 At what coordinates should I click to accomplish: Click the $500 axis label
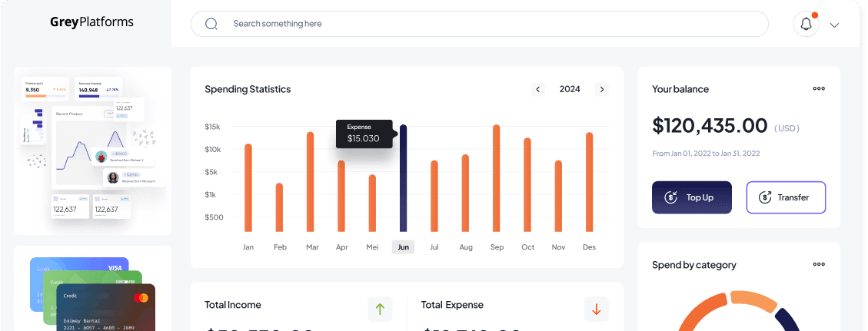(215, 217)
